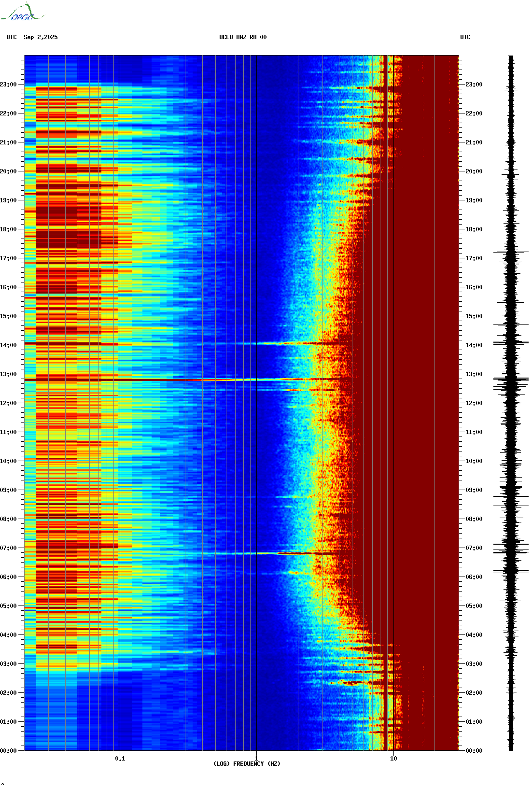This screenshot has height=789, width=532.
Task: Click the left axis '16:00' time label
Action: pyautogui.click(x=8, y=287)
